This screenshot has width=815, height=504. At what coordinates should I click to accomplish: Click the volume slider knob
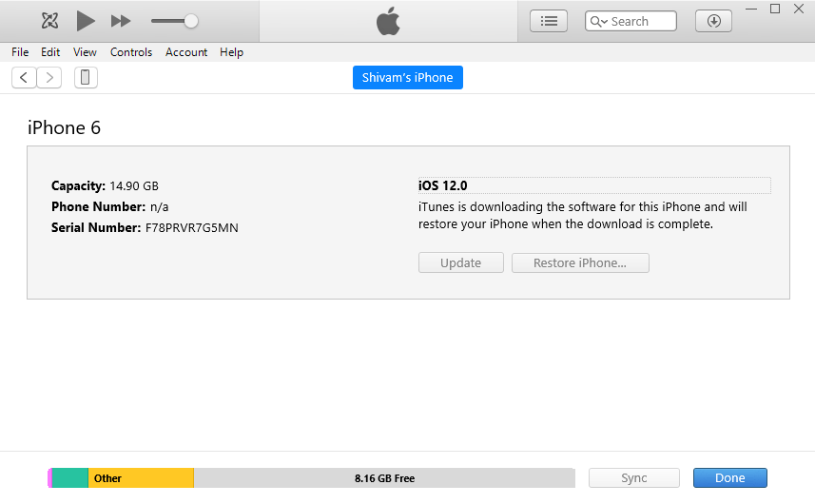coord(191,21)
